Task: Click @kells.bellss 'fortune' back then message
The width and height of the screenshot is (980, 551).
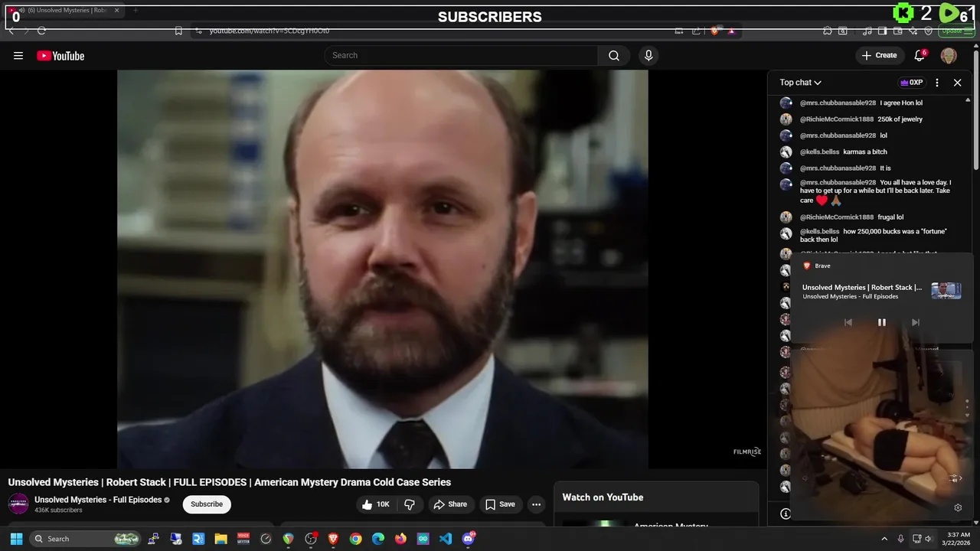Action: coord(874,236)
